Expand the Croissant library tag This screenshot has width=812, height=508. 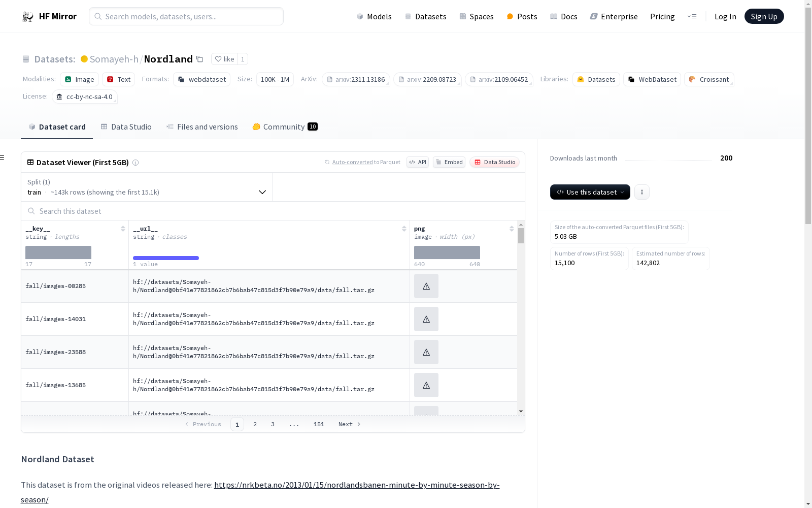709,79
